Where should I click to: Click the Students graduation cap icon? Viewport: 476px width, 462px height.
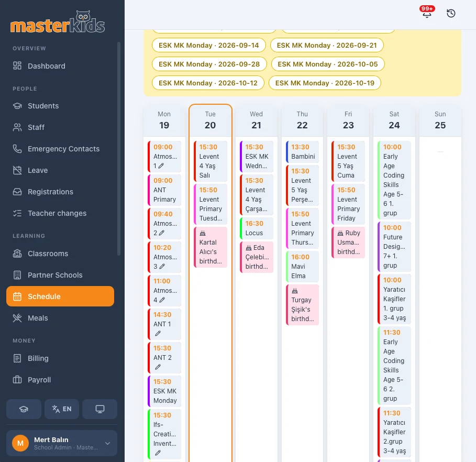pyautogui.click(x=17, y=106)
